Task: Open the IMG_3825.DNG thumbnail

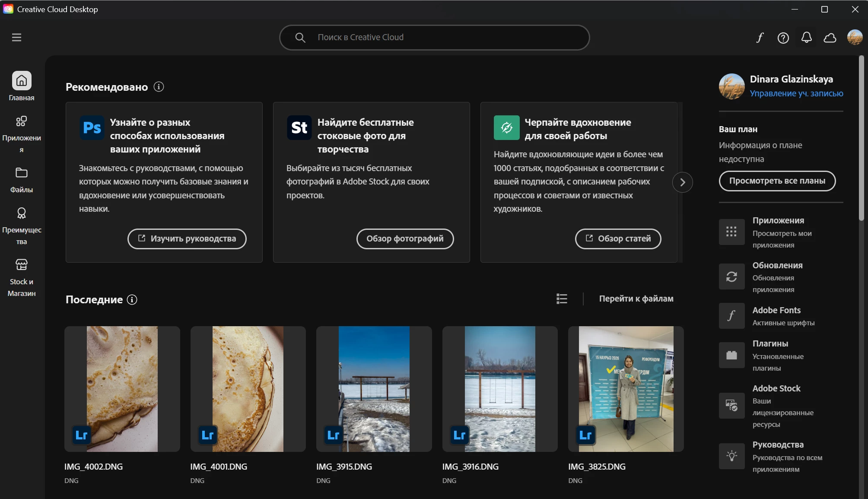Action: point(626,389)
